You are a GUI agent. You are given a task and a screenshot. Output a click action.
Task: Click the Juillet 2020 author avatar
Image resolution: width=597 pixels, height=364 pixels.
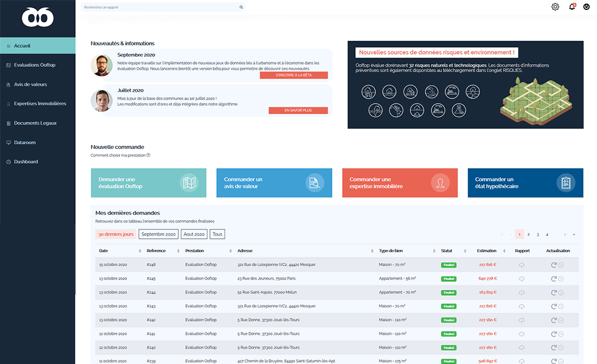tap(101, 101)
